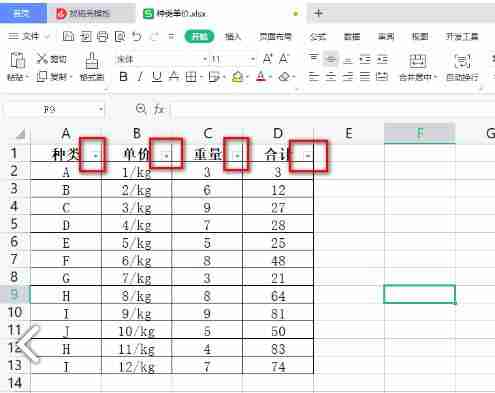Viewport: 495px width, 393px height.
Task: Click the cell with value 83
Action: point(278,349)
